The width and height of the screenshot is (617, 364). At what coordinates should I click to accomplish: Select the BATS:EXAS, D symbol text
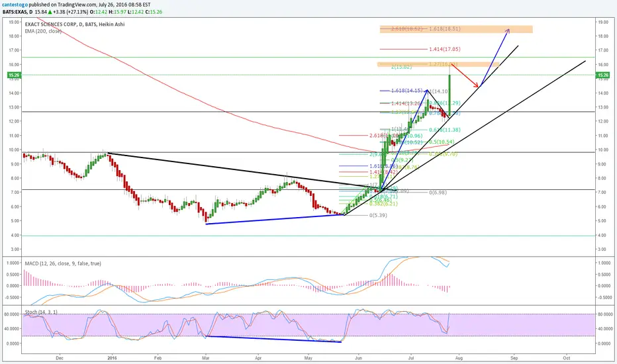pyautogui.click(x=18, y=12)
